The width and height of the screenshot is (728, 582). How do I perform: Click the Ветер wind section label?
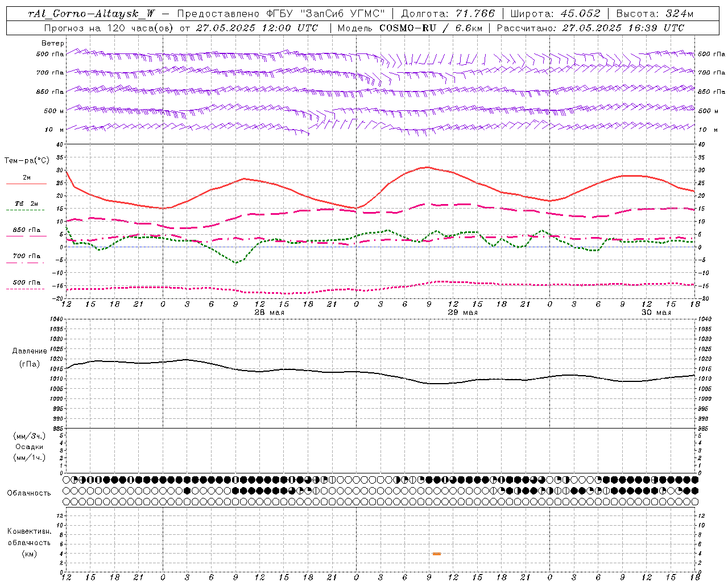[53, 43]
